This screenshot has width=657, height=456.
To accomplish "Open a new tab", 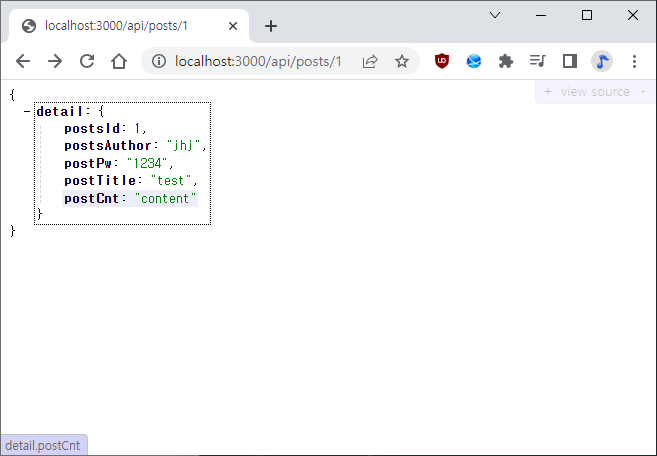I will point(271,26).
